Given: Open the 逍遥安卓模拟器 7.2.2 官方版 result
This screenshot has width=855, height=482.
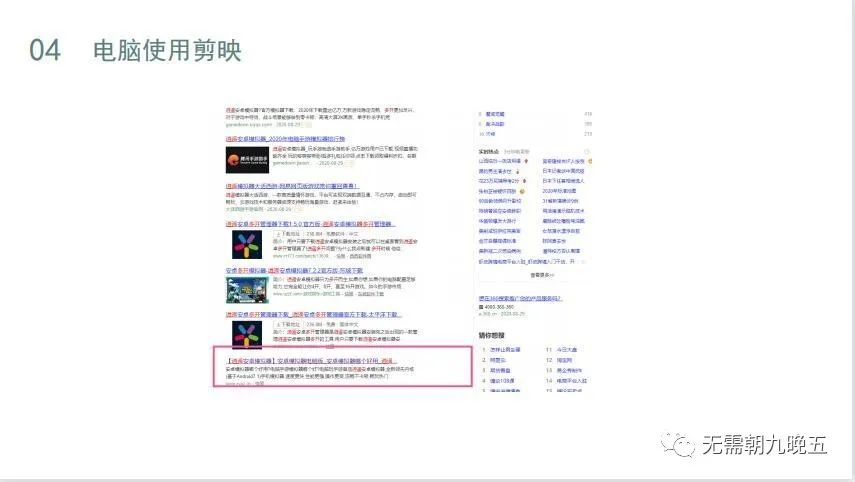Looking at the screenshot, I should [294, 270].
